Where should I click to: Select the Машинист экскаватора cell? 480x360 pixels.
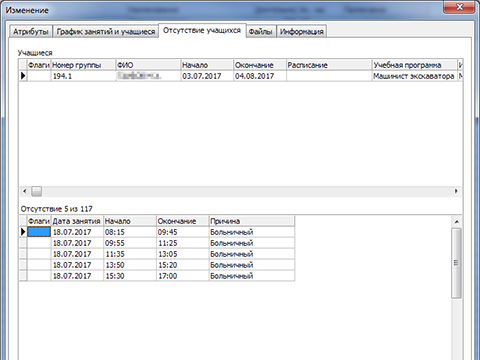[x=414, y=76]
